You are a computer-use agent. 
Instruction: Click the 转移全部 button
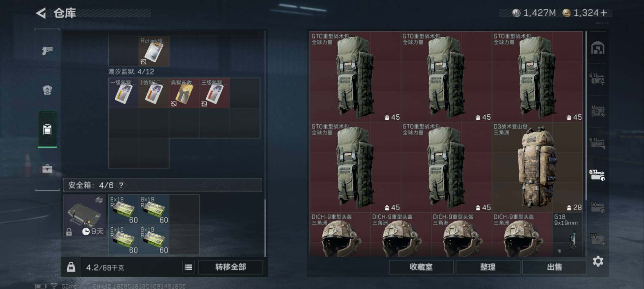[231, 267]
